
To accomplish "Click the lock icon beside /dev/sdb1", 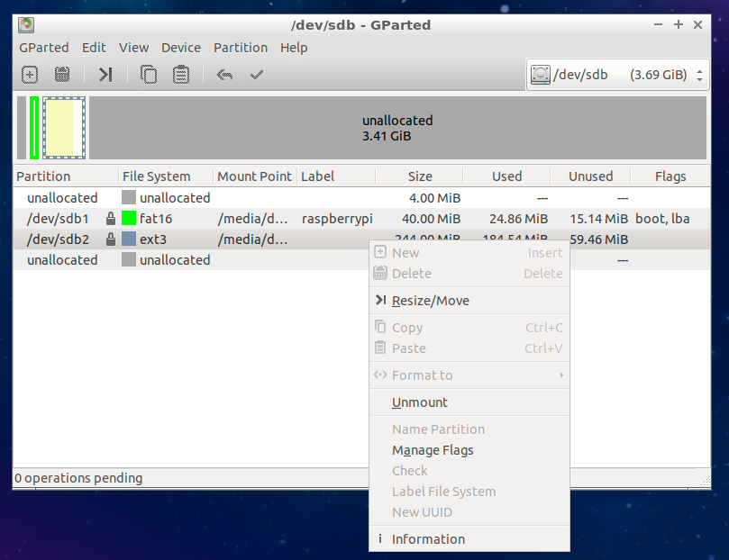I will pyautogui.click(x=111, y=218).
